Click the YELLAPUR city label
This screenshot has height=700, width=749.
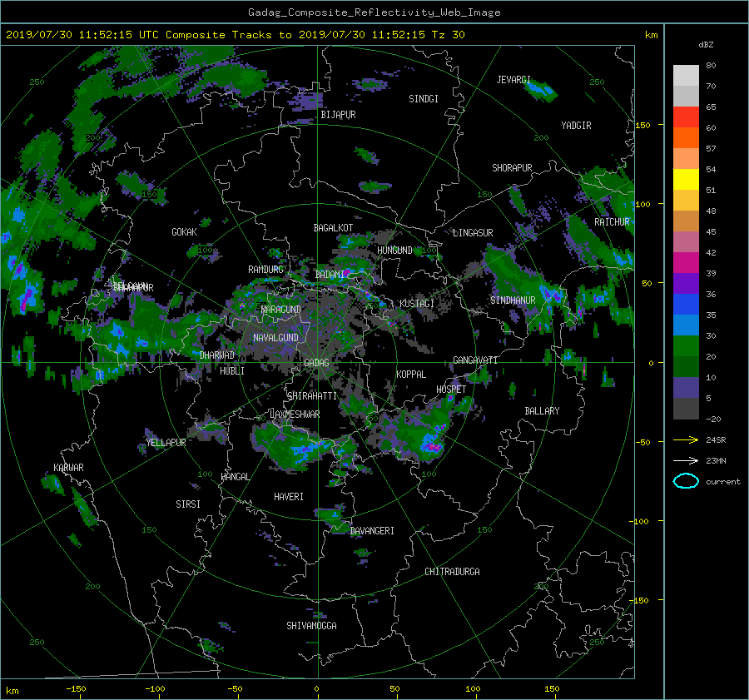coord(166,443)
